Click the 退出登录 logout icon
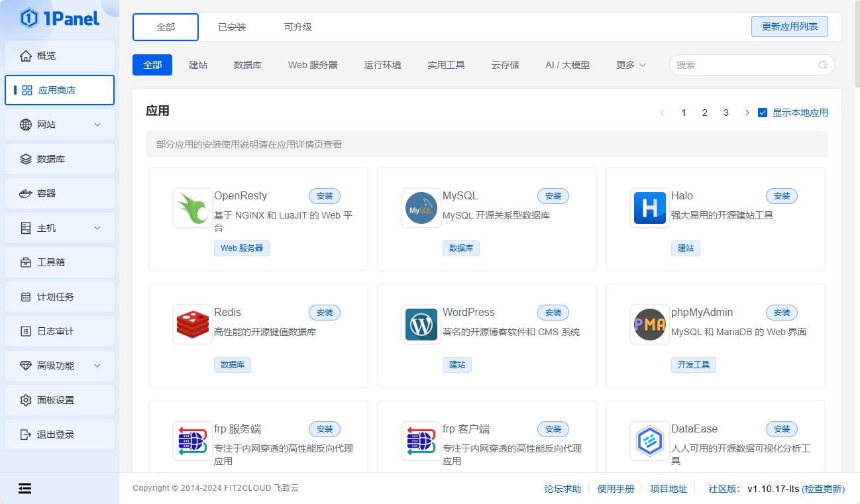Image resolution: width=860 pixels, height=504 pixels. [x=26, y=434]
